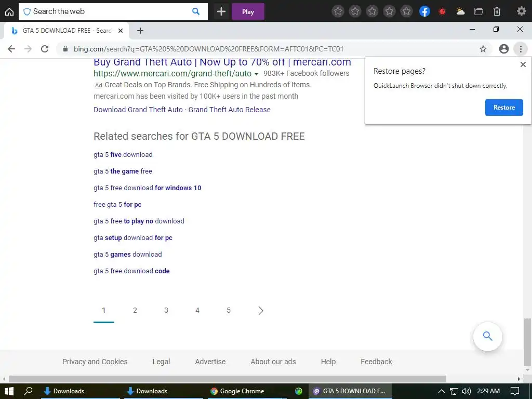Switch to GTA 5 DOWNLOAD F... taskbar item
The width and height of the screenshot is (532, 399).
(x=350, y=391)
